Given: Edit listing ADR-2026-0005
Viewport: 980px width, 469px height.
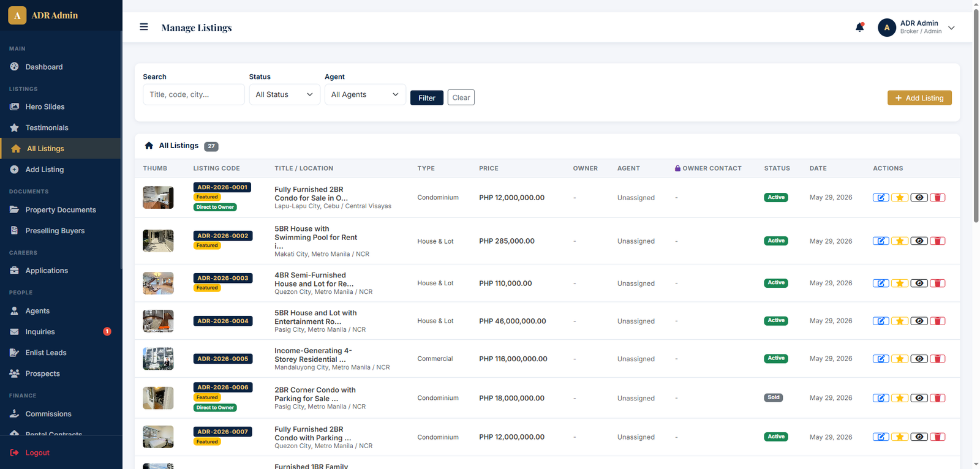Looking at the screenshot, I should click(x=881, y=359).
